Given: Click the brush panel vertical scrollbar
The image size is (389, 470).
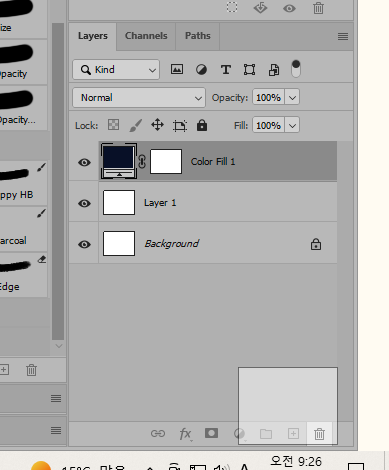Looking at the screenshot, I should point(58,181).
